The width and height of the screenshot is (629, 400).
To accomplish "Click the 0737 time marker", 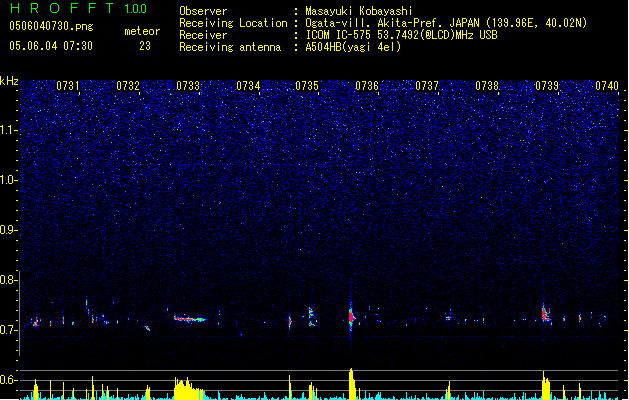I will tap(427, 86).
